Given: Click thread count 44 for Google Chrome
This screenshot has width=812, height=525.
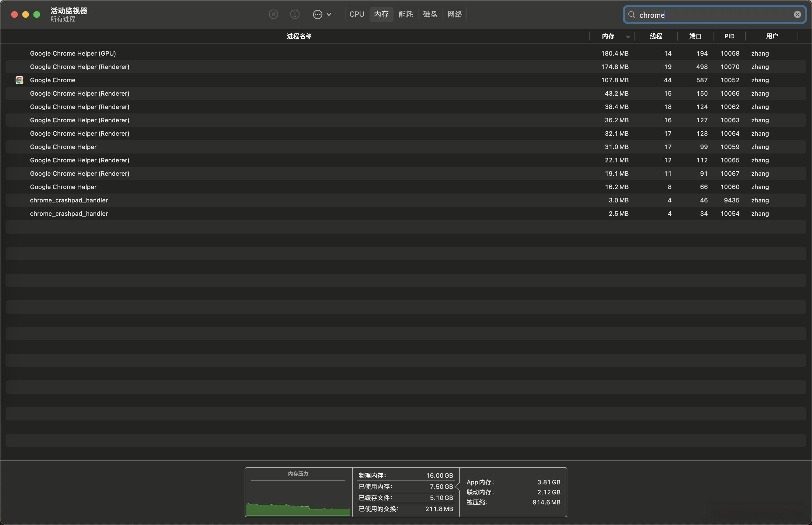Looking at the screenshot, I should [x=667, y=80].
